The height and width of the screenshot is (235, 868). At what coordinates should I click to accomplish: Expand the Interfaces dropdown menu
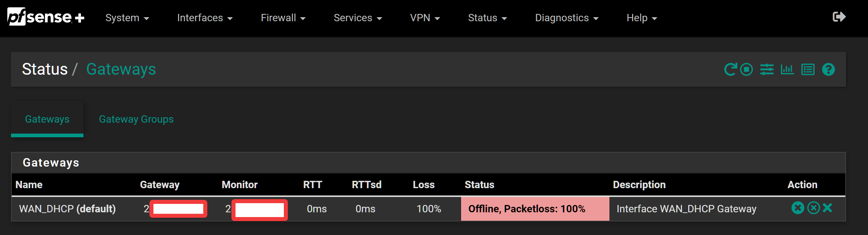(205, 18)
